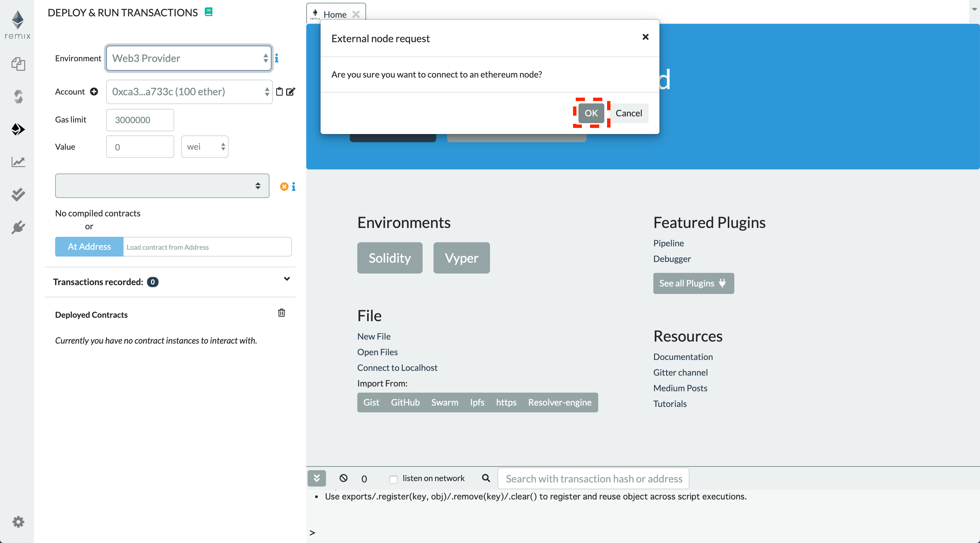Click the transaction hash search input field
980x543 pixels.
(593, 478)
